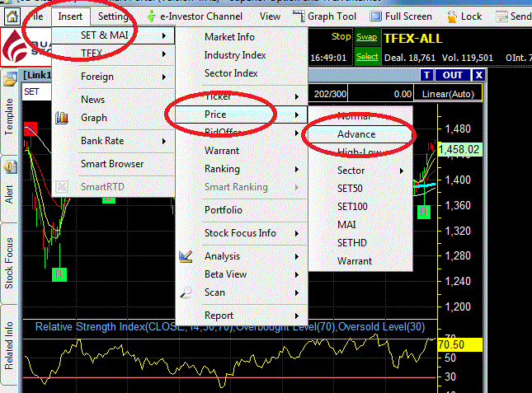Click the Linear(Auto) scale button
Viewport: 532px width, 393px height.
448,94
